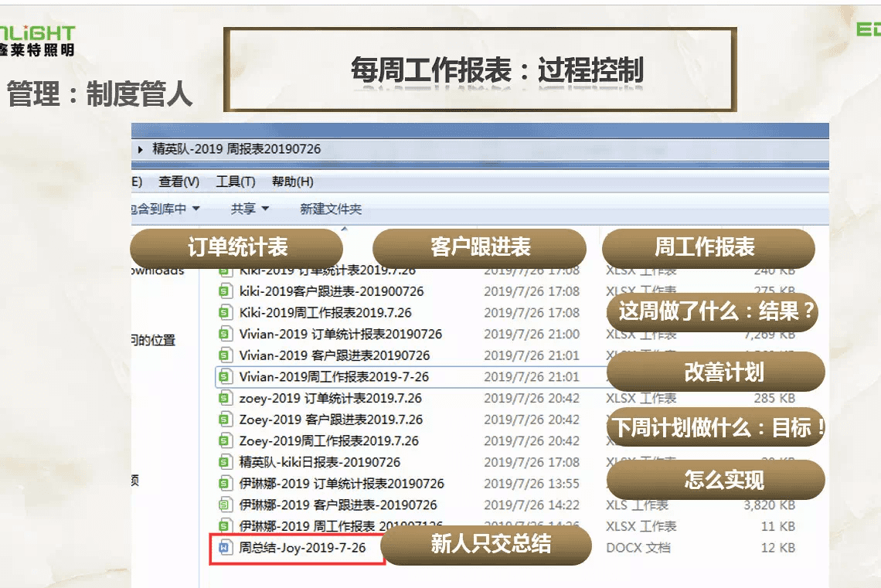Click the heading 管理：制度管人
Viewport: 881px width, 588px height.
coord(100,93)
